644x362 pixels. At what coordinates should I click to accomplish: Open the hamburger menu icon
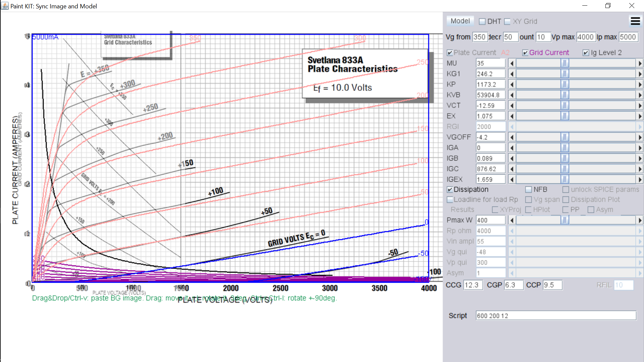point(635,21)
